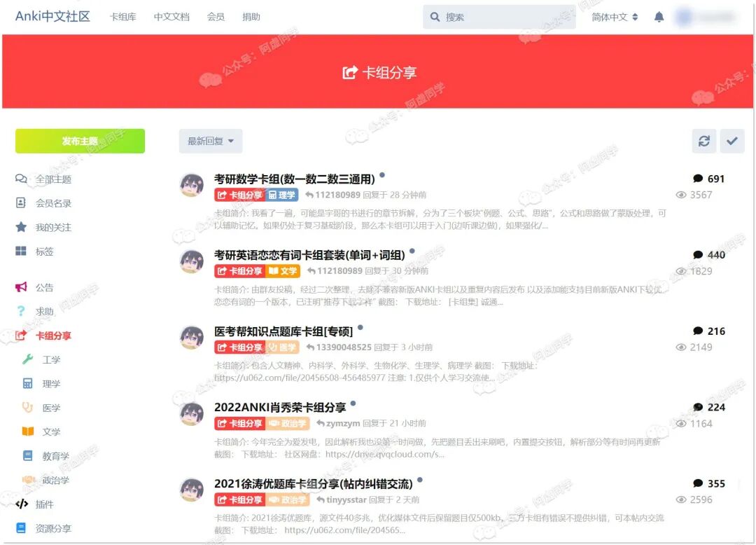Open the 政治学 subcategory
Screen dimensions: 756x545
tap(55, 480)
